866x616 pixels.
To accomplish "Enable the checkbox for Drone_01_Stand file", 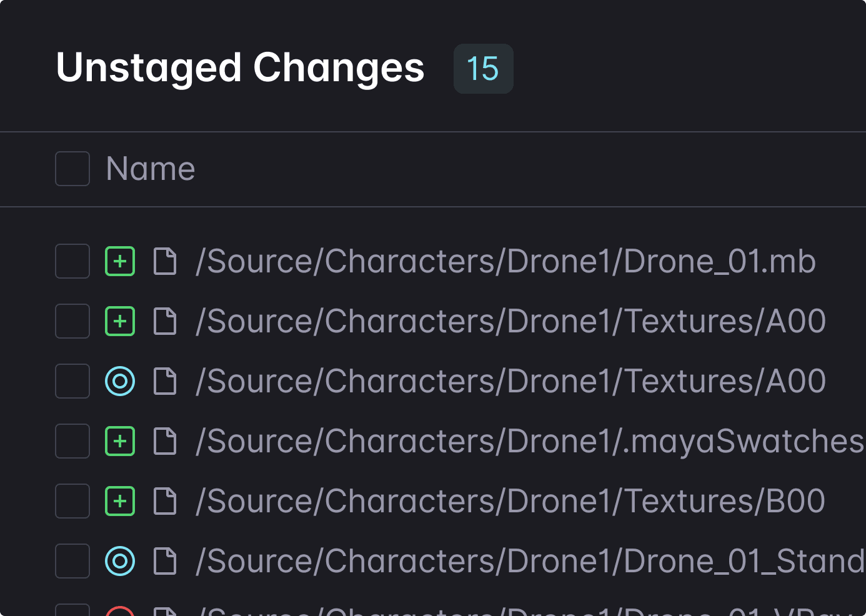I will coord(72,561).
